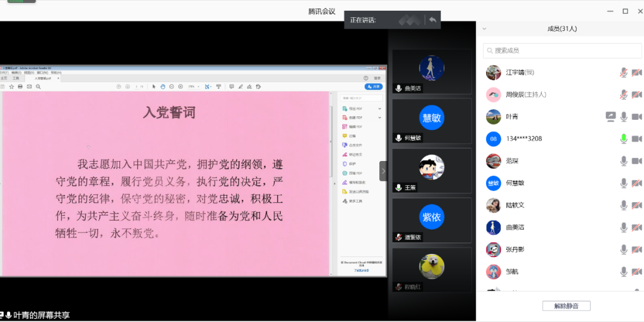The width and height of the screenshot is (644, 322).
Task: Select the hand pan tool in Acrobat
Action: pos(163,86)
